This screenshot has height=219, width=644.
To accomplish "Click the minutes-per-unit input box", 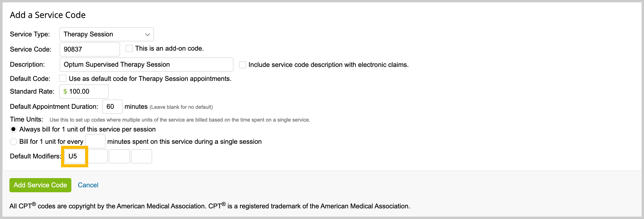I will click(95, 141).
